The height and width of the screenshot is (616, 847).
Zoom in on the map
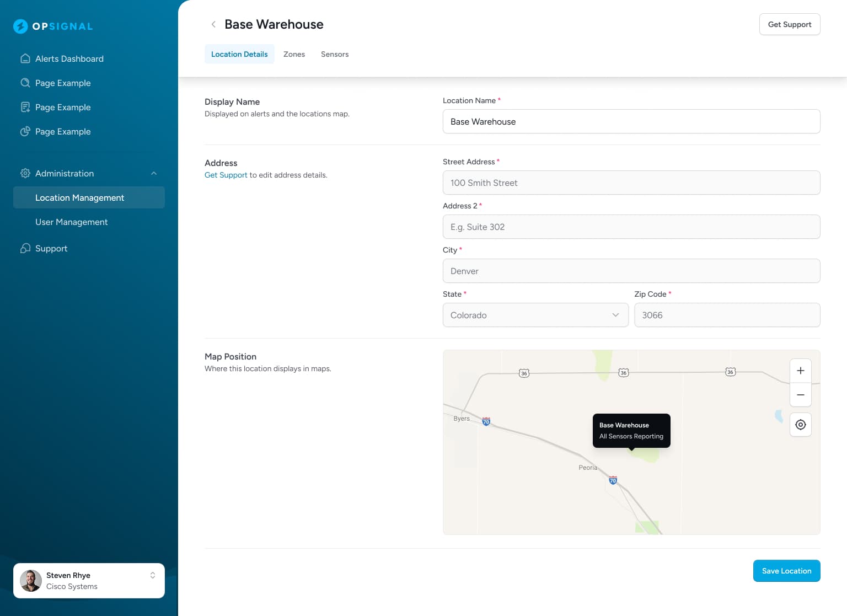coord(800,371)
